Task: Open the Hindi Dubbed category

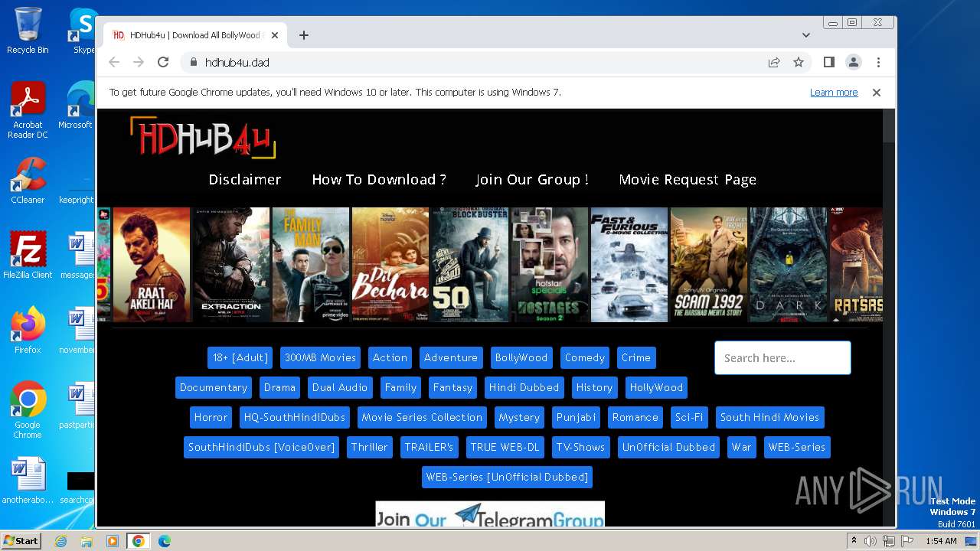Action: click(x=524, y=388)
